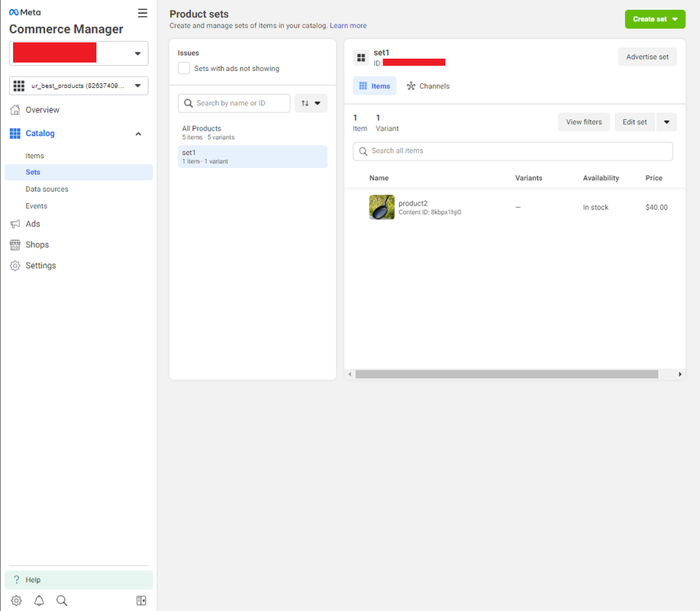Switch to the Channels tab

click(428, 86)
